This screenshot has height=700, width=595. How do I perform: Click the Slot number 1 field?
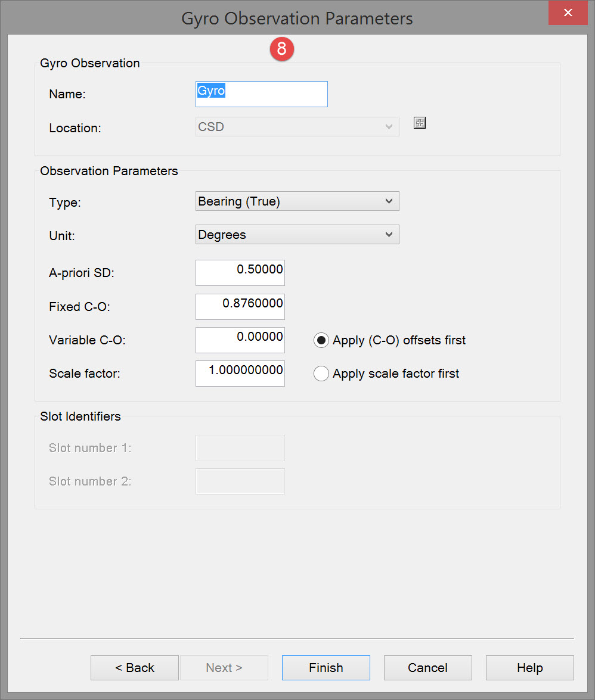tap(240, 448)
